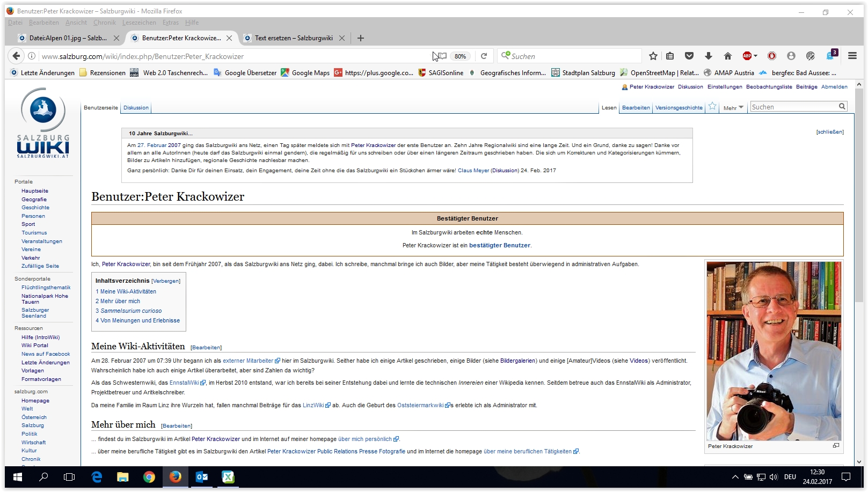Click the Salzburgwiki logo

click(43, 123)
